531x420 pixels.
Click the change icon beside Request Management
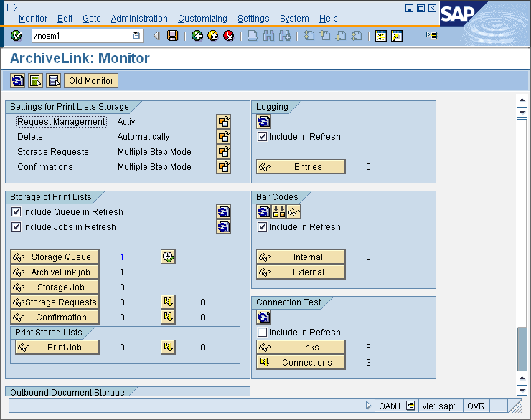[x=224, y=122]
